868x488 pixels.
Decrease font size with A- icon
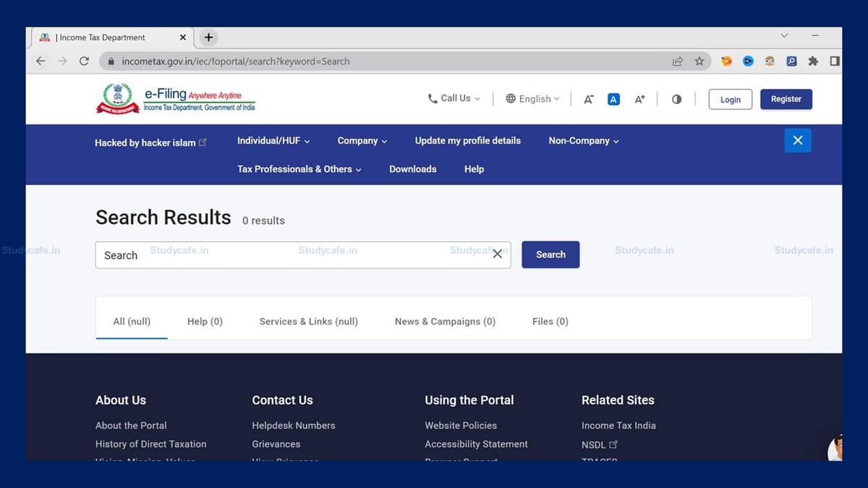pyautogui.click(x=589, y=100)
